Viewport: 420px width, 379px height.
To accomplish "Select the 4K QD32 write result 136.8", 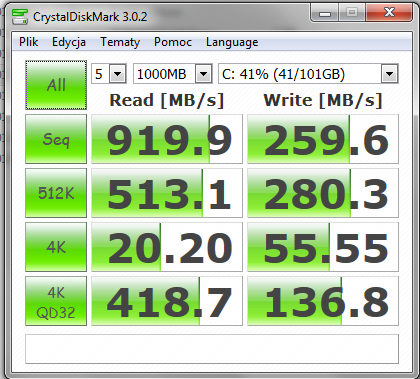I will tap(323, 301).
